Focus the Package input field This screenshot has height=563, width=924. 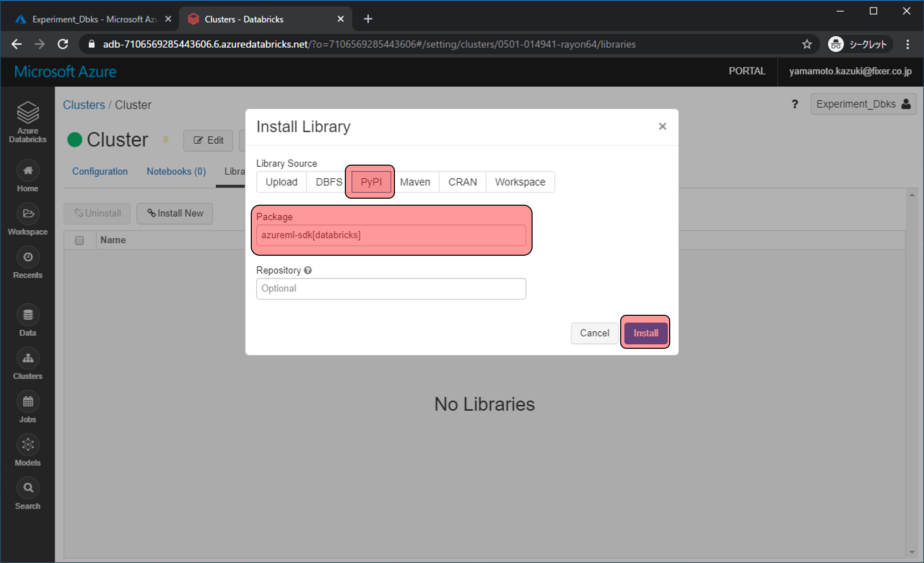click(391, 235)
